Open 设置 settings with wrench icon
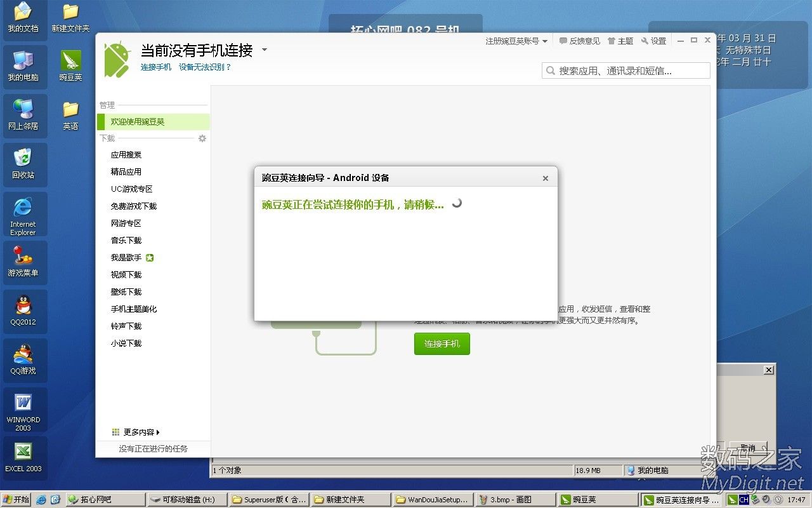Image resolution: width=812 pixels, height=508 pixels. [x=653, y=41]
